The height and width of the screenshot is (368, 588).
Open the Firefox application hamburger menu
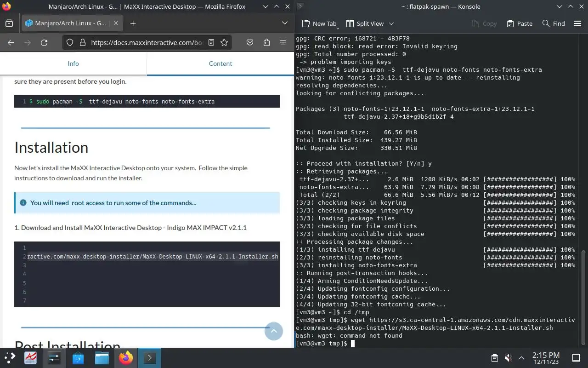pos(283,42)
